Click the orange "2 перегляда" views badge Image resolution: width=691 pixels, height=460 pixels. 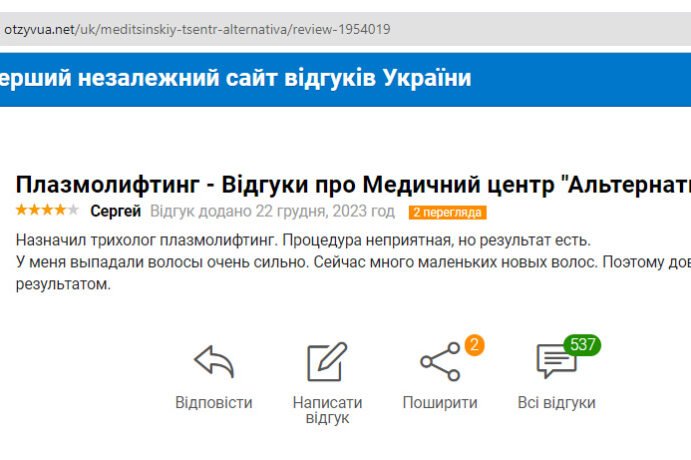[x=447, y=212]
